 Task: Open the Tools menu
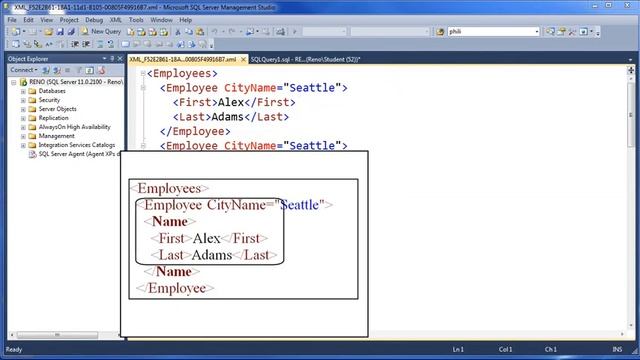136,20
